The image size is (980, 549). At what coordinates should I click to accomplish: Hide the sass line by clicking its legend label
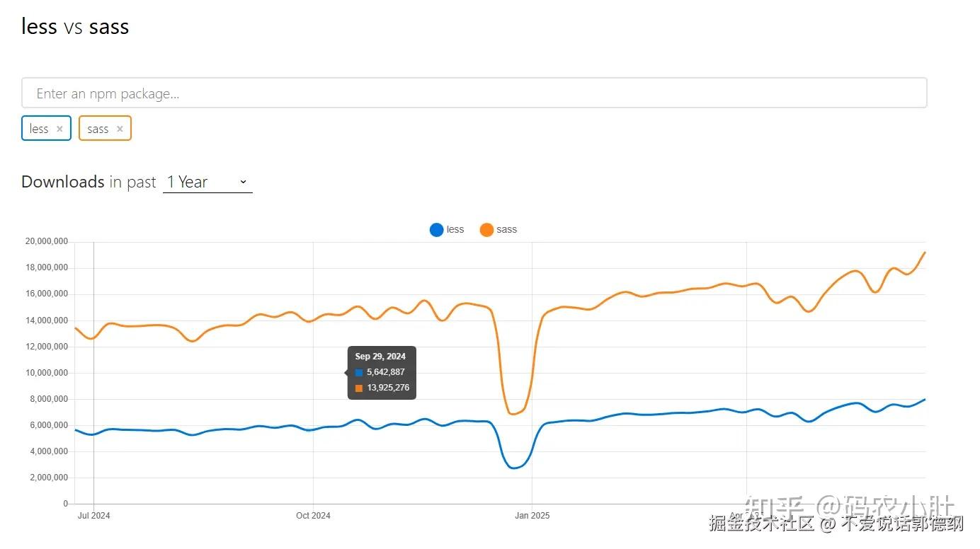[x=507, y=229]
